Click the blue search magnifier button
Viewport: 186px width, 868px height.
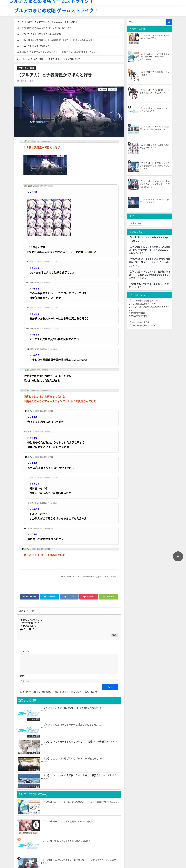click(x=169, y=22)
